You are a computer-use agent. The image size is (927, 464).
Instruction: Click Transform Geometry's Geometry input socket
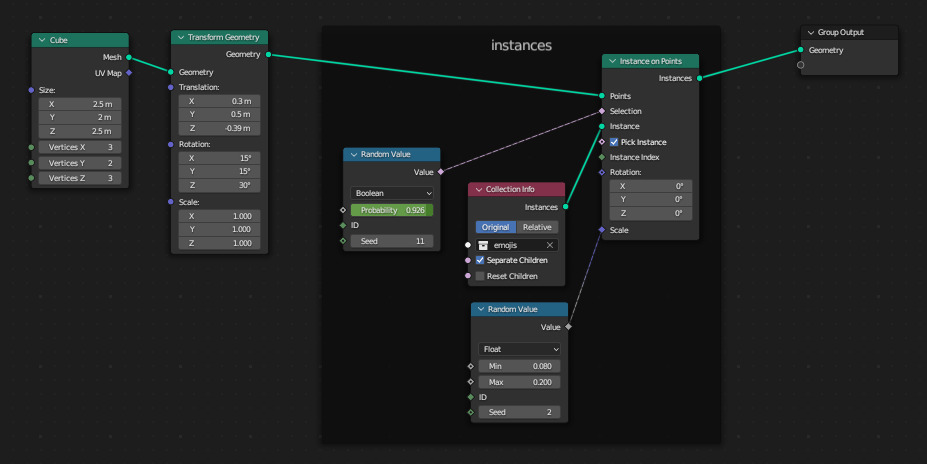[171, 72]
